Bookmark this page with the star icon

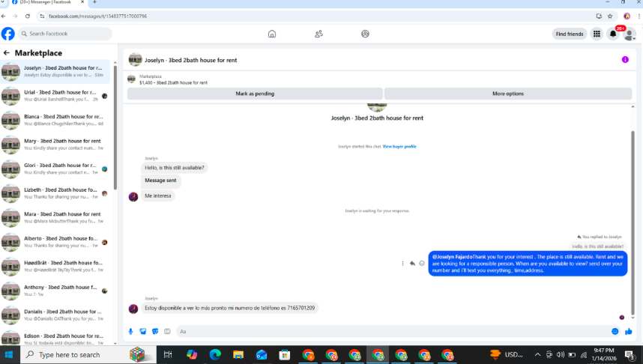(610, 16)
